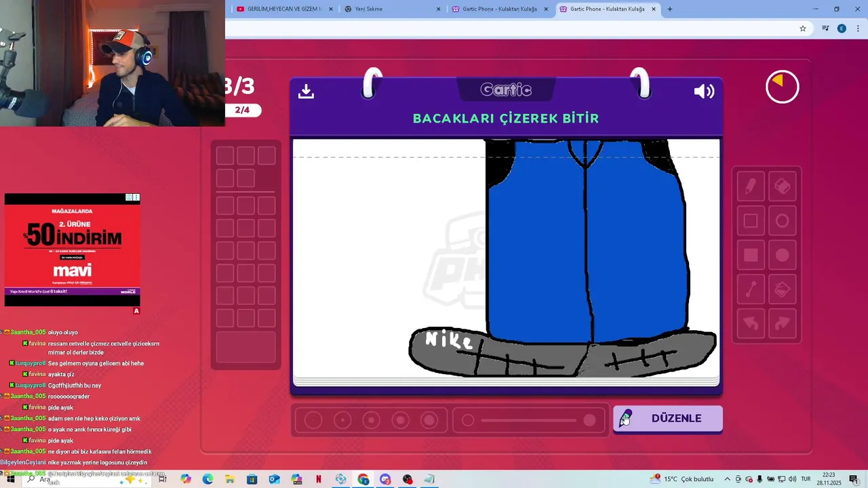Select the empty ellipse tool
This screenshot has width=868, height=488.
[783, 221]
